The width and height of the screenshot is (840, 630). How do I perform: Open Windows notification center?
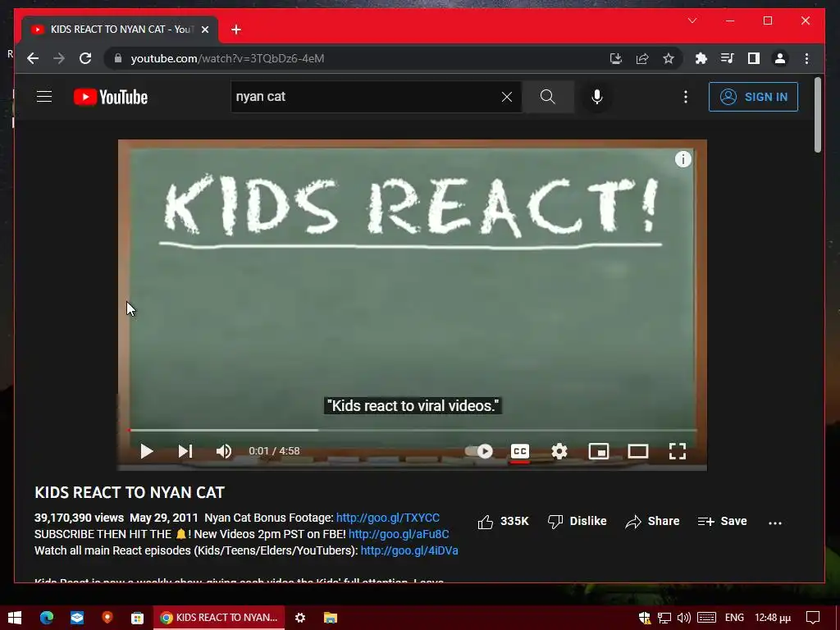(813, 618)
